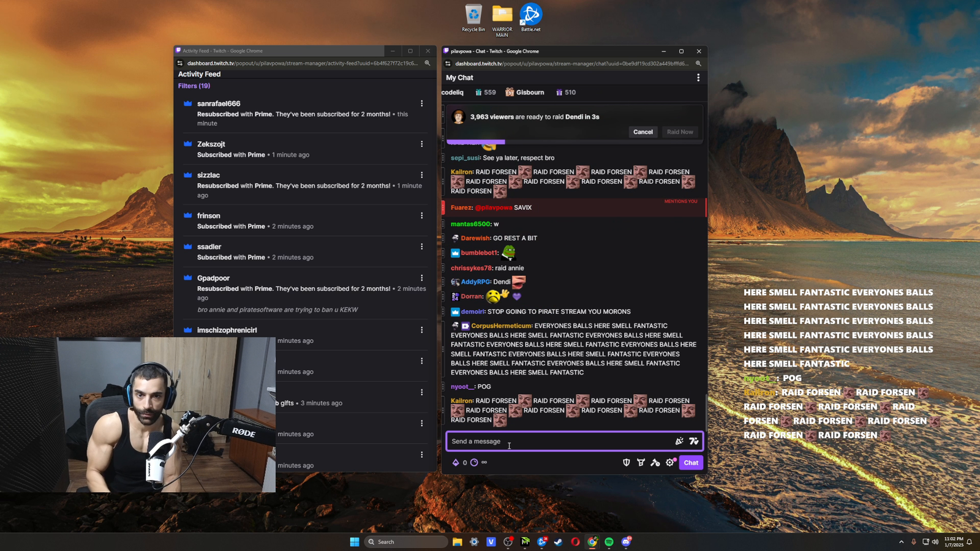Click the taskbar clock showing 11:02 PM
The image size is (980, 551).
click(954, 542)
